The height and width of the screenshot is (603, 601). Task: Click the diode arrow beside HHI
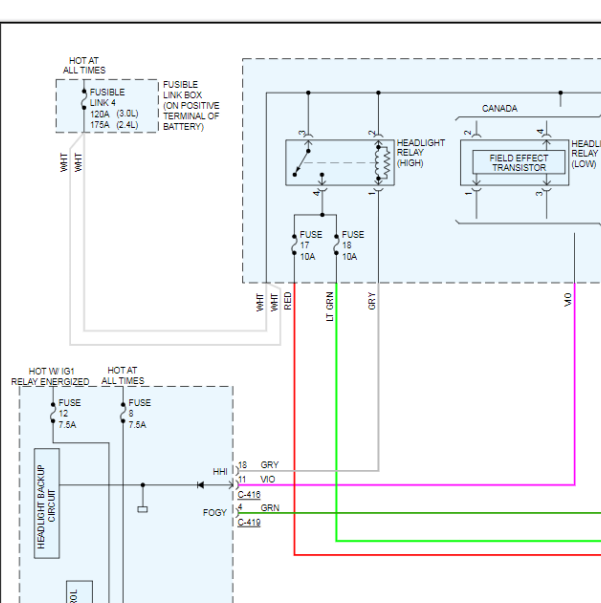[x=201, y=485]
